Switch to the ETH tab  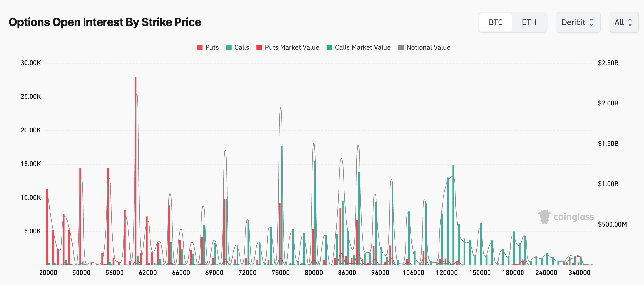coord(529,22)
